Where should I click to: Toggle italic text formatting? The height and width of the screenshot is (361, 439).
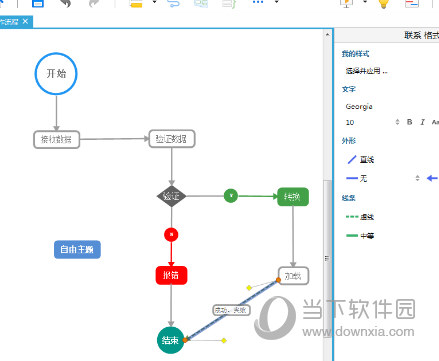(422, 122)
